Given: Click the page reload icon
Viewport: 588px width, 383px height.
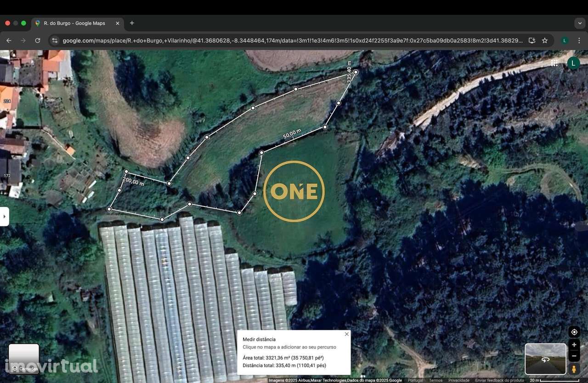Looking at the screenshot, I should [x=38, y=40].
